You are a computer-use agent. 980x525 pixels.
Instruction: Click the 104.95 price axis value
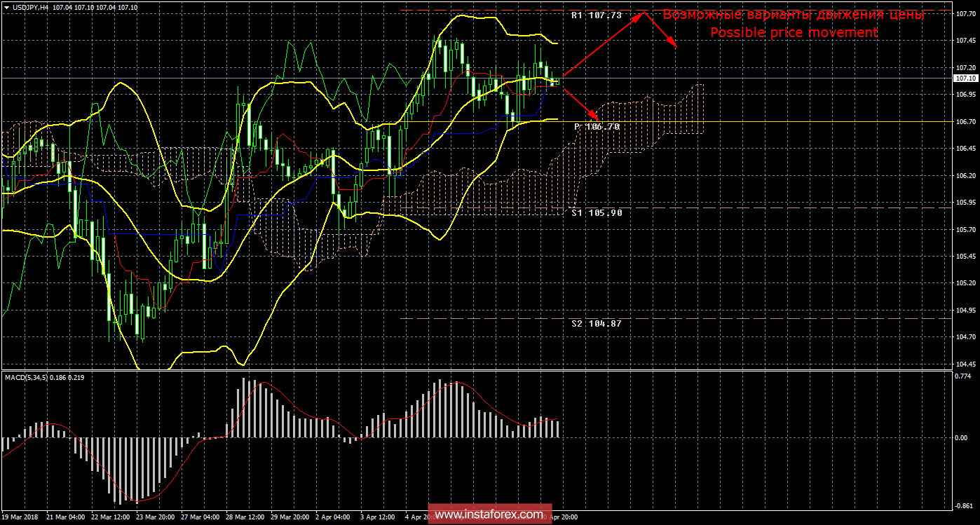click(965, 311)
